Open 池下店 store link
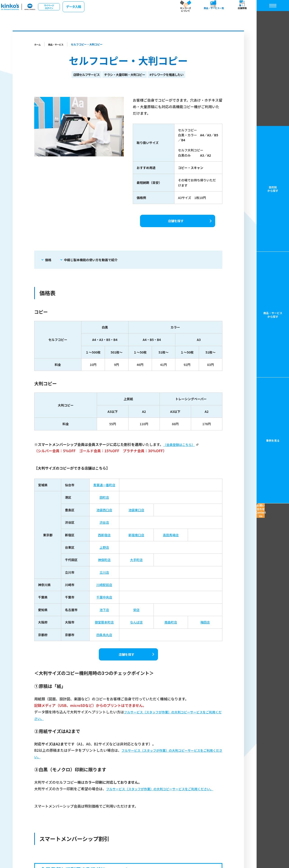This screenshot has height=868, width=289. coord(104,610)
